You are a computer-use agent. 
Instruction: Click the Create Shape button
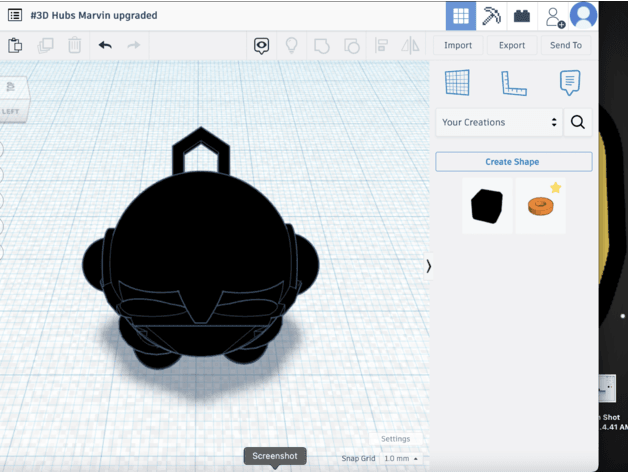(x=513, y=162)
